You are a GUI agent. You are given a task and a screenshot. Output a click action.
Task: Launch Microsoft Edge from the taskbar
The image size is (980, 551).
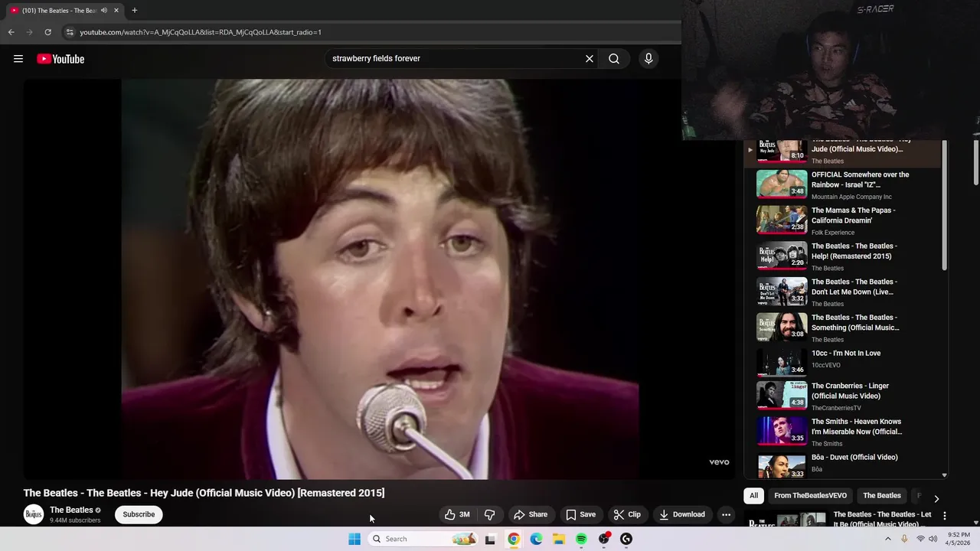coord(536,539)
